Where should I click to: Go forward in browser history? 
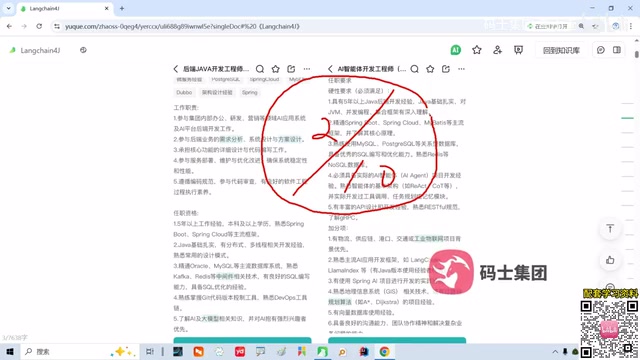click(x=24, y=26)
